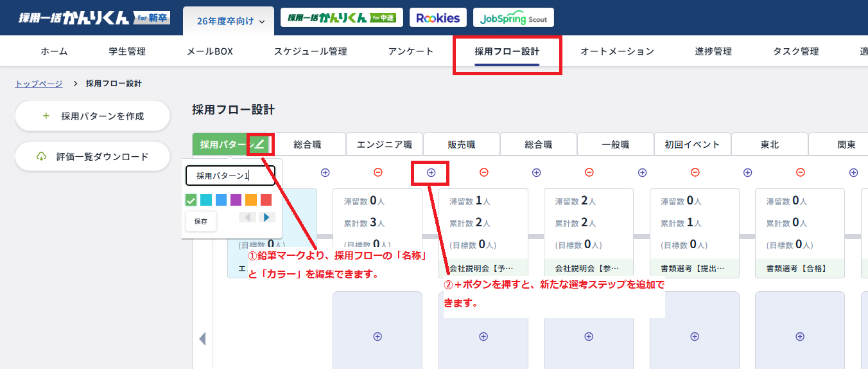
Task: Pick the orange color swatch
Action: (251, 200)
